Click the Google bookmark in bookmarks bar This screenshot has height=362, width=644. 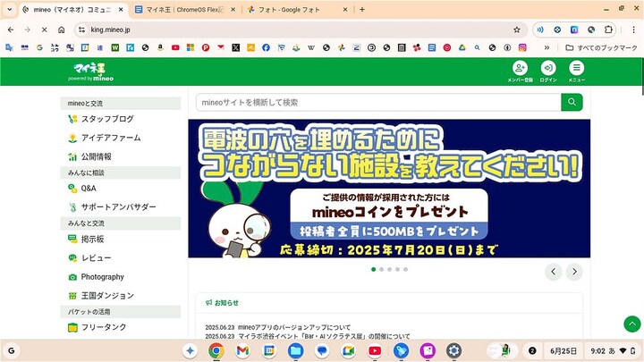click(39, 47)
